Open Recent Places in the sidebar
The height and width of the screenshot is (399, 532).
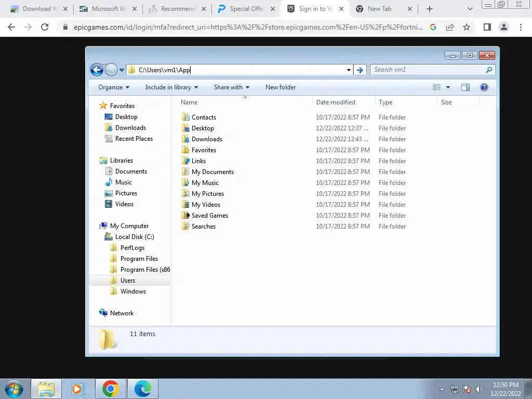pyautogui.click(x=134, y=138)
